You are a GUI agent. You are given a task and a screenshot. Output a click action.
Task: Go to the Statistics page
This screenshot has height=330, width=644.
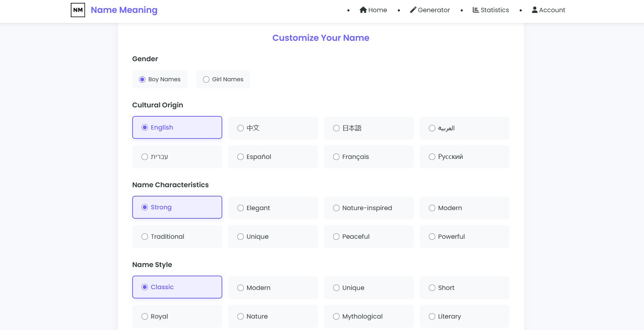495,10
